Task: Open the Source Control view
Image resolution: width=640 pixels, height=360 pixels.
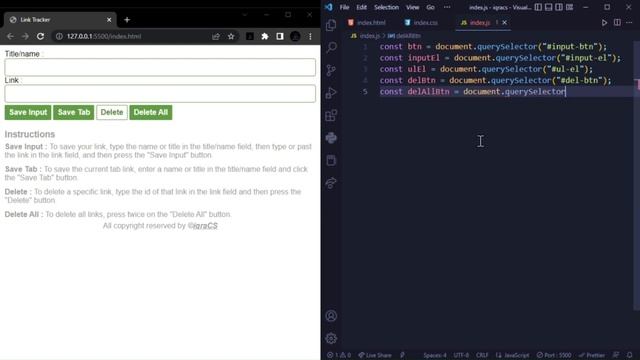Action: click(x=331, y=70)
